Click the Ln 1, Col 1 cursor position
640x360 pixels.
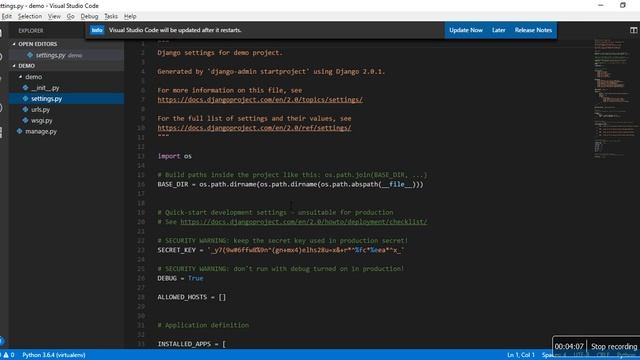(x=521, y=355)
